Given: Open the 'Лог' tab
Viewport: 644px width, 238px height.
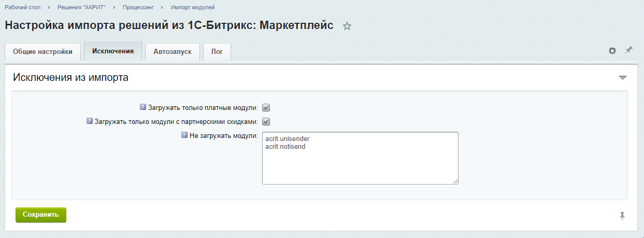Looking at the screenshot, I should (217, 52).
